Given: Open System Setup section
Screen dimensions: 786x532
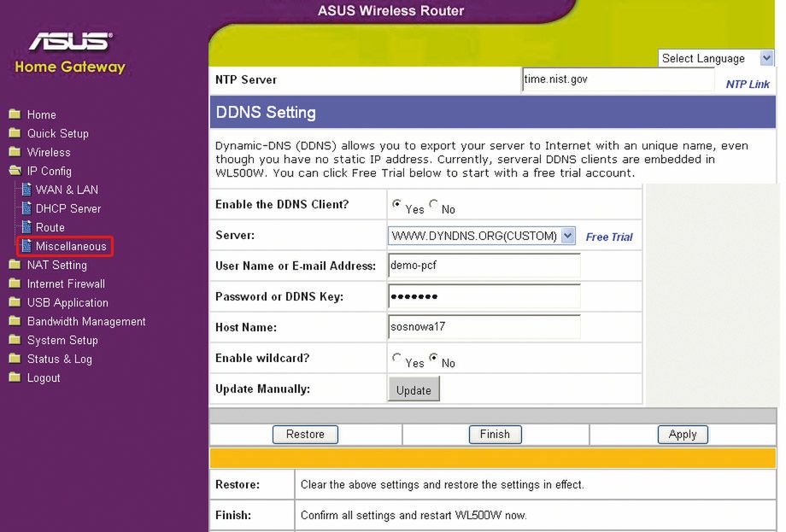Looking at the screenshot, I should [x=62, y=340].
